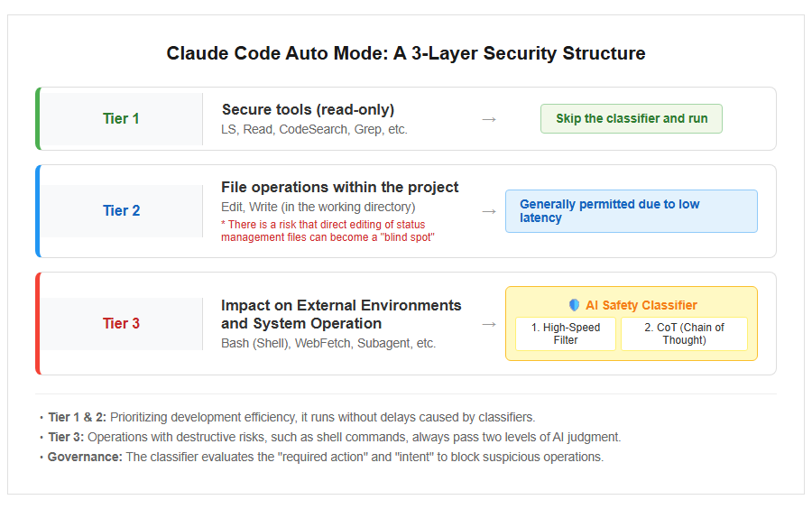812x509 pixels.
Task: Click 'File operations within the project' heading
Action: pyautogui.click(x=340, y=187)
